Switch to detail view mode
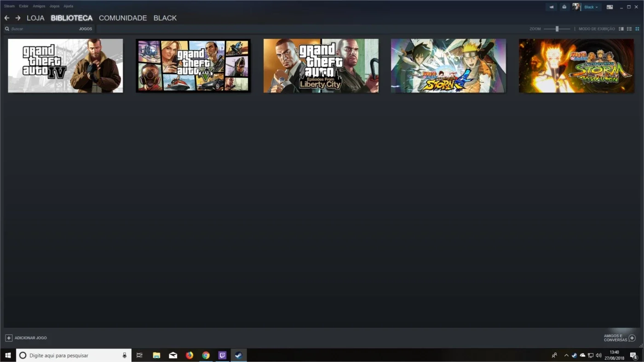 point(621,29)
